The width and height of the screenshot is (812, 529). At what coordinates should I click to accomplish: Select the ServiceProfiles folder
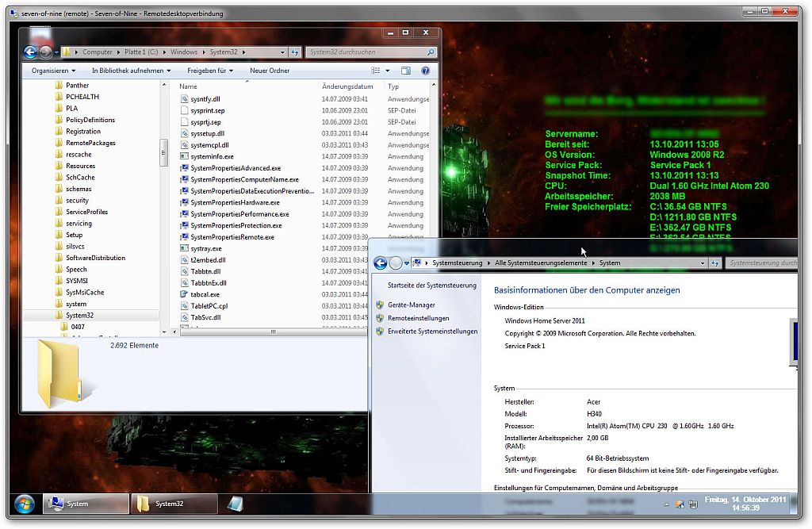pyautogui.click(x=87, y=212)
